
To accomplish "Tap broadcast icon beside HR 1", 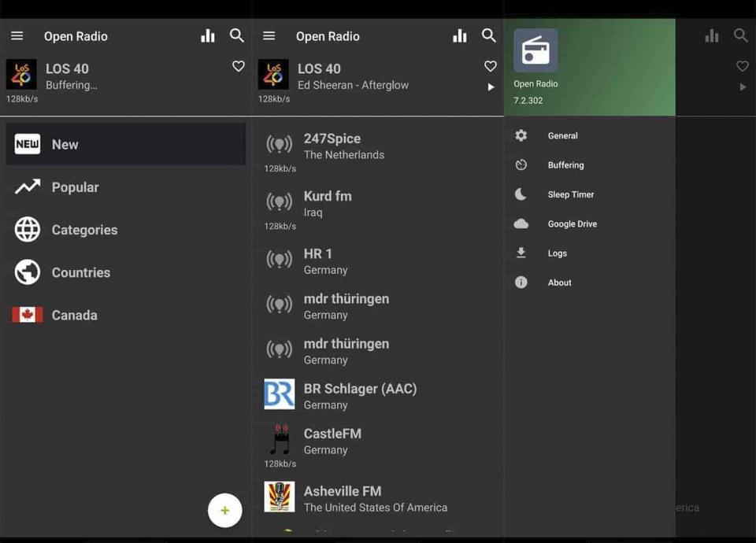I will click(x=279, y=259).
